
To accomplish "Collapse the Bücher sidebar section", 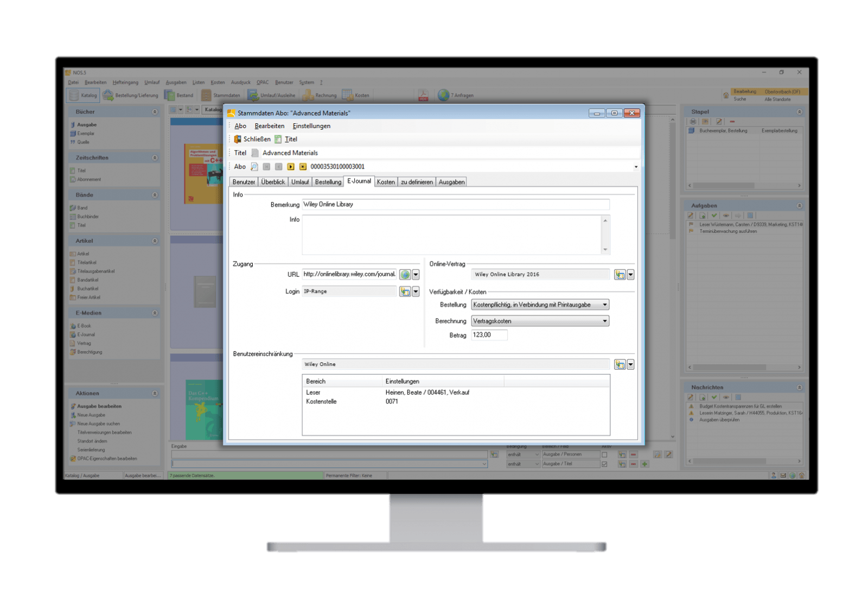I will coord(155,112).
